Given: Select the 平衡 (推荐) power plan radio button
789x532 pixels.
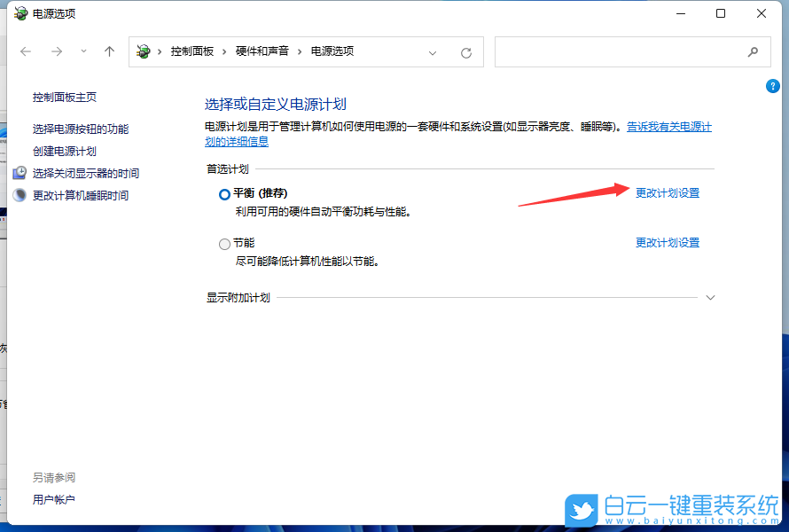Looking at the screenshot, I should (x=224, y=194).
